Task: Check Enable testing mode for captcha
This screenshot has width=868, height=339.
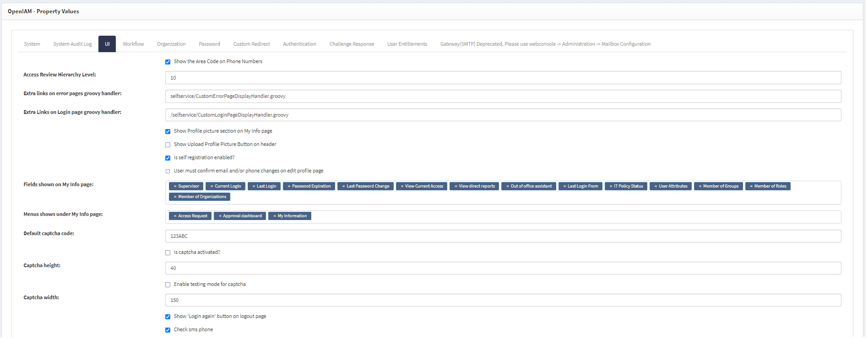Action: pos(168,285)
